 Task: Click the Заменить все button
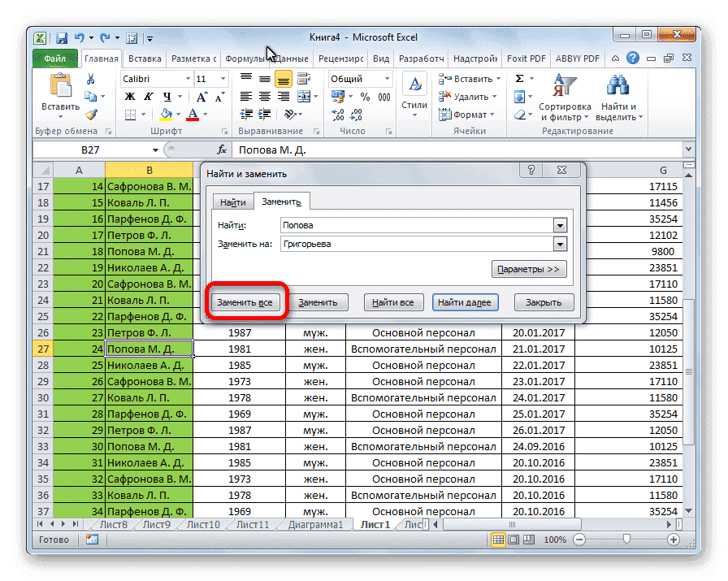click(245, 301)
